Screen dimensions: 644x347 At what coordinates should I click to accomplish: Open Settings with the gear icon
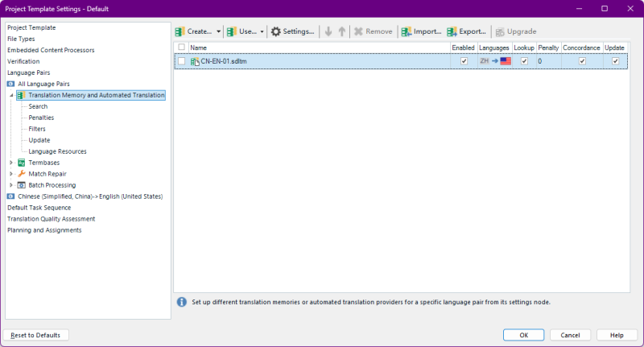pyautogui.click(x=276, y=31)
